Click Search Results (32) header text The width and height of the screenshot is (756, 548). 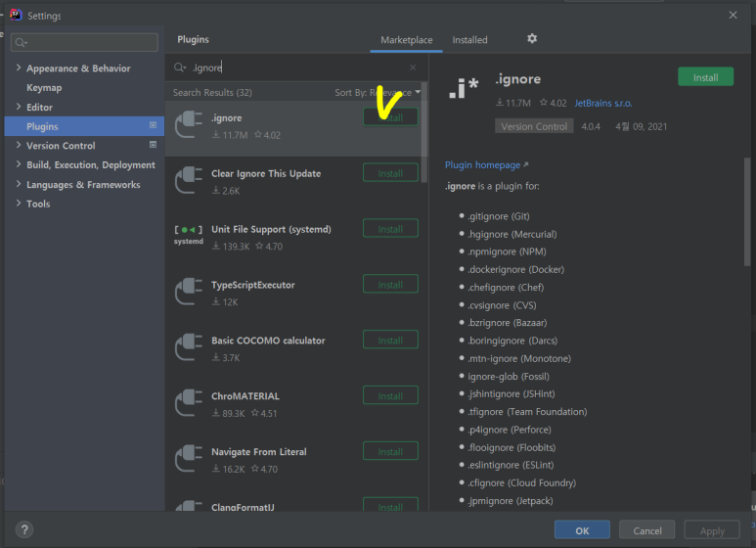click(x=212, y=93)
